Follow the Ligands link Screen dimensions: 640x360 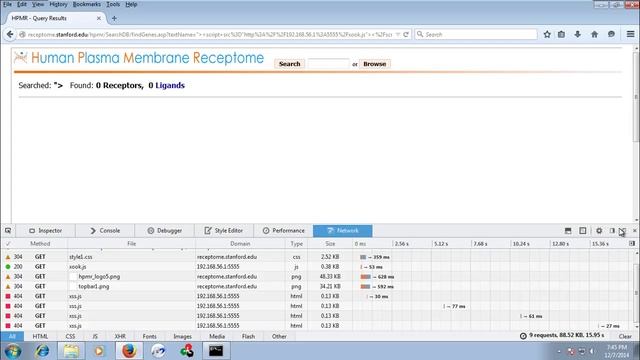170,85
